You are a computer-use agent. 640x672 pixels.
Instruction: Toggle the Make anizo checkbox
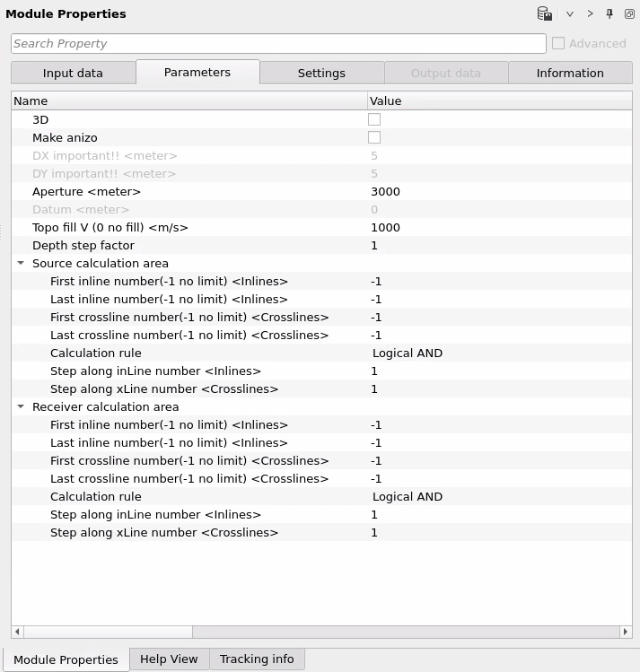pos(374,137)
